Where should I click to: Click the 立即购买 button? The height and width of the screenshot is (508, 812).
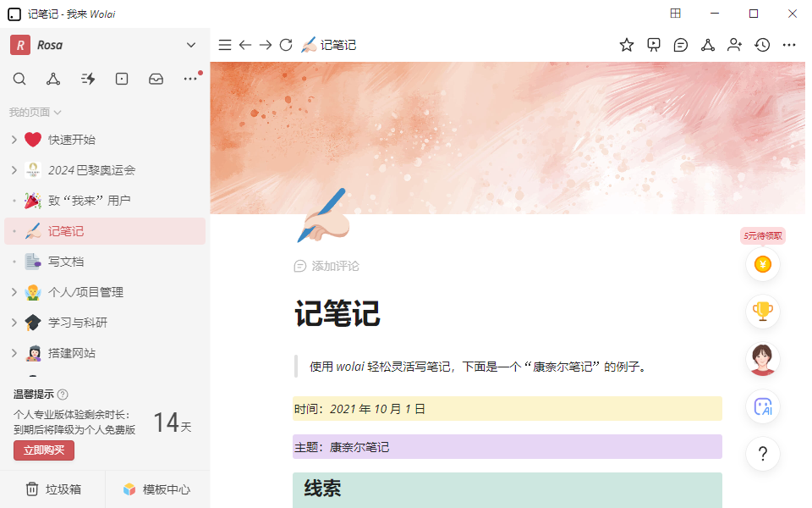click(x=44, y=450)
